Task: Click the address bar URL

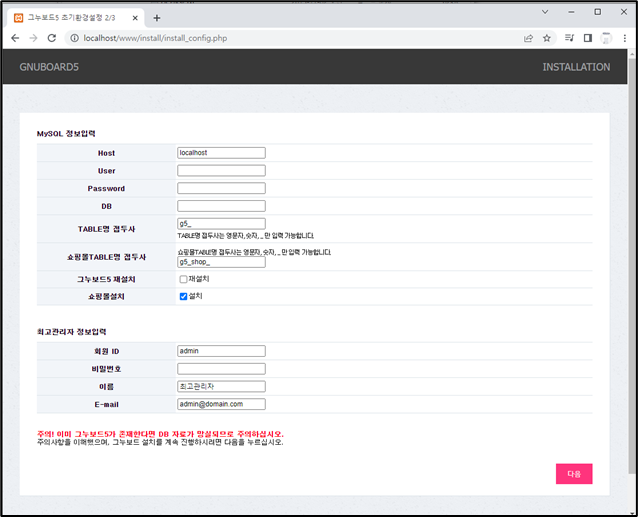Action: (x=155, y=38)
